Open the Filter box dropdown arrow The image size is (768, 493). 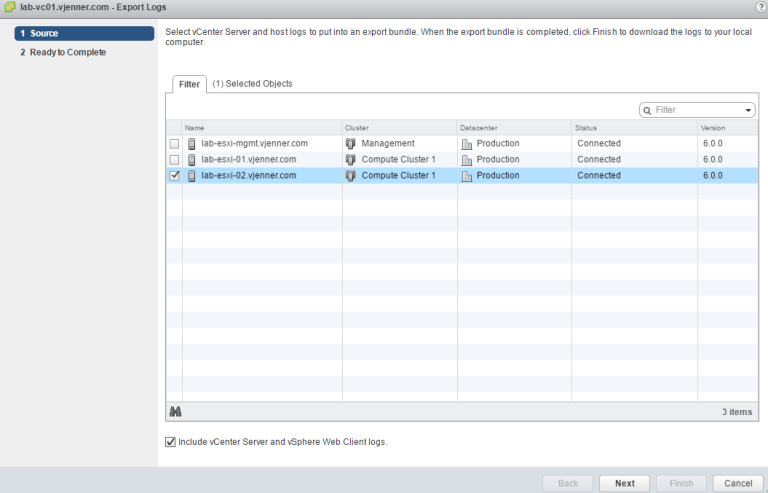pos(748,110)
